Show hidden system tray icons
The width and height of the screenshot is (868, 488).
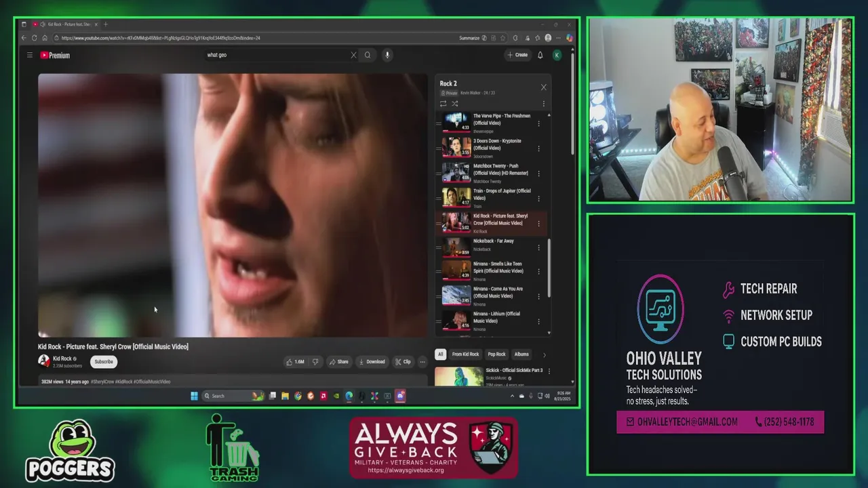click(512, 396)
